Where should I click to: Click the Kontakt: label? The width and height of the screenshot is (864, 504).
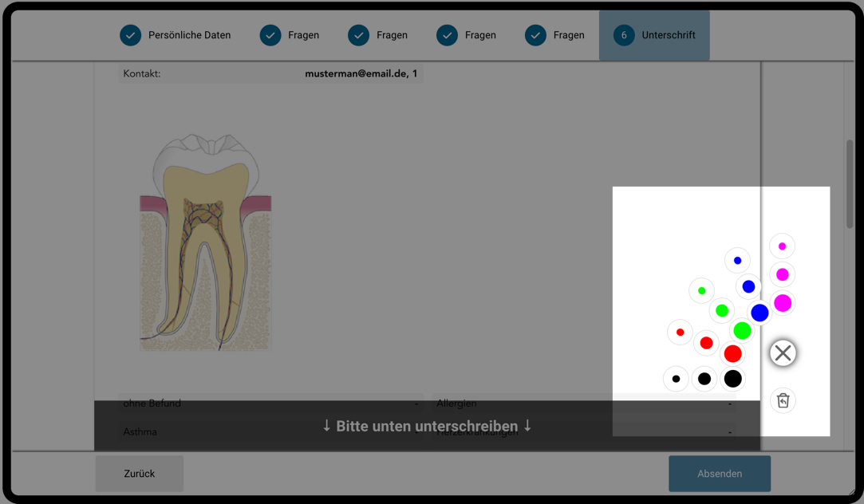pyautogui.click(x=142, y=73)
